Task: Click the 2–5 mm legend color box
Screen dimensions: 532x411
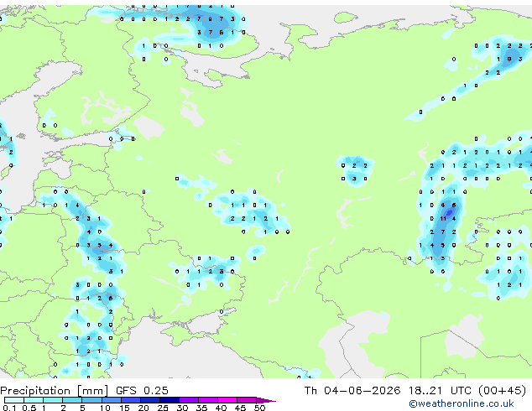Action: click(72, 400)
